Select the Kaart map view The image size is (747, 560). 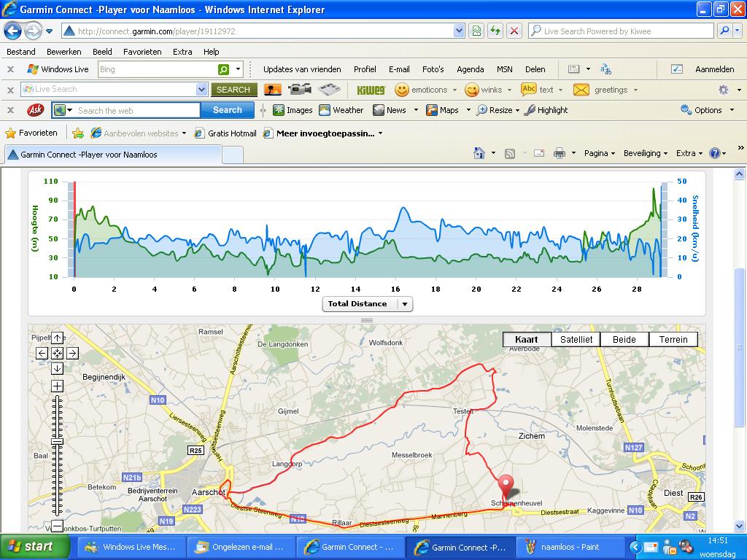527,340
